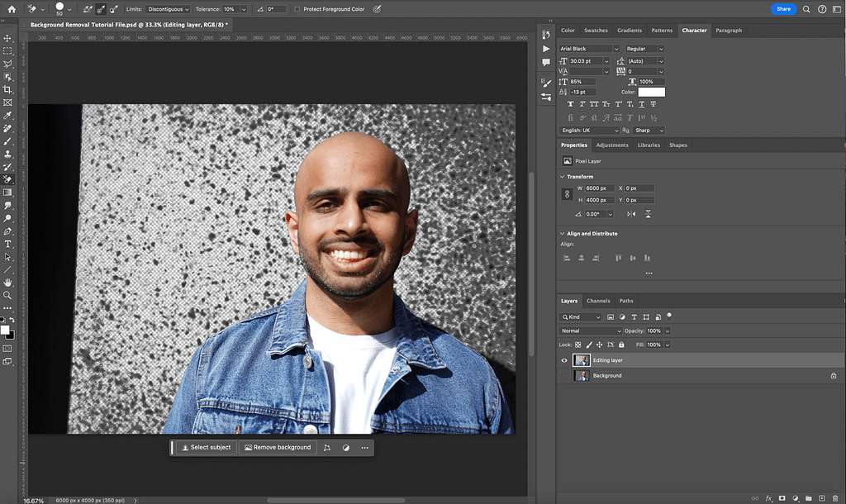Enable Protect Foreground Color checkbox
The image size is (846, 504).
(297, 9)
